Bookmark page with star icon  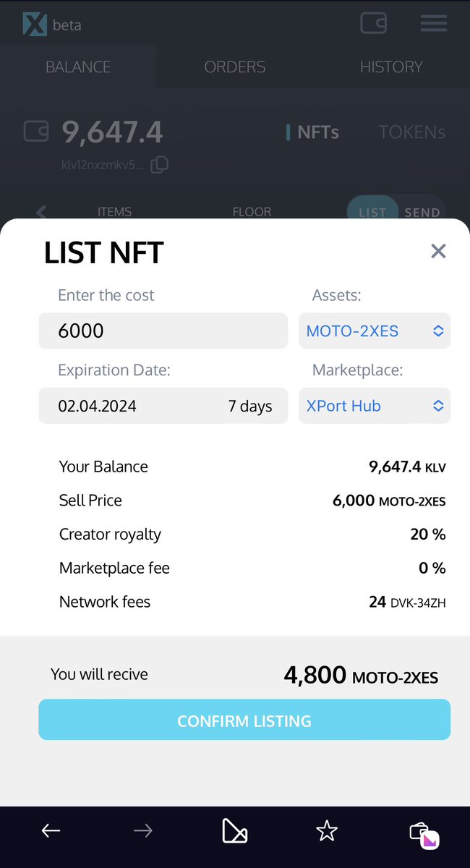[327, 831]
